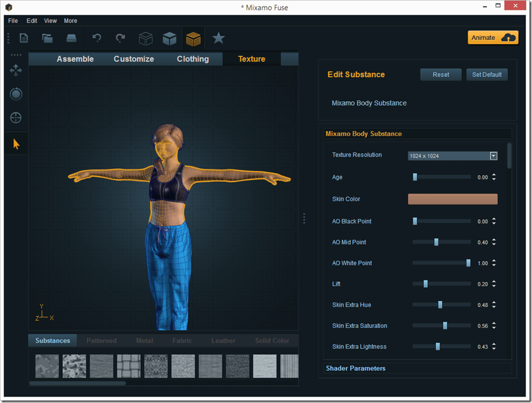532x403 pixels.
Task: Click the Lift value stepper arrows
Action: point(494,284)
